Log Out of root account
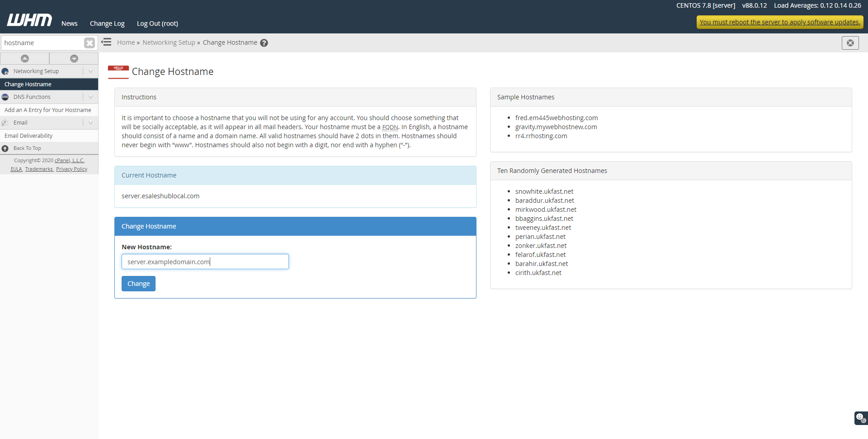 (x=157, y=23)
